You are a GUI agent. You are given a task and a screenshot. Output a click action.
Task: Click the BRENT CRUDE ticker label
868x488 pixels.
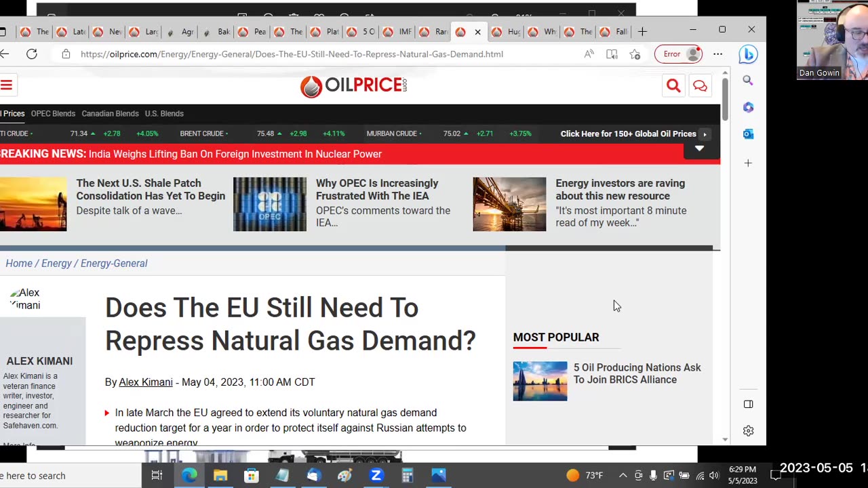(x=202, y=134)
